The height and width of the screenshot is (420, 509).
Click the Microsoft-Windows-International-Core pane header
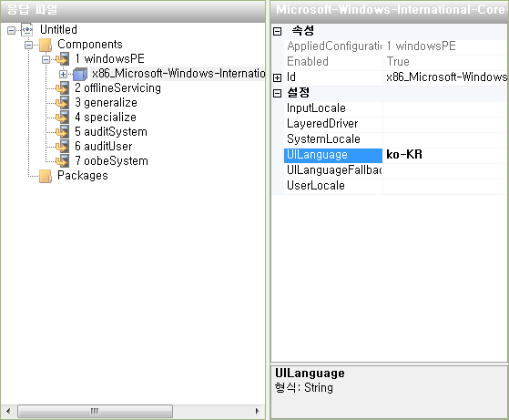390,11
